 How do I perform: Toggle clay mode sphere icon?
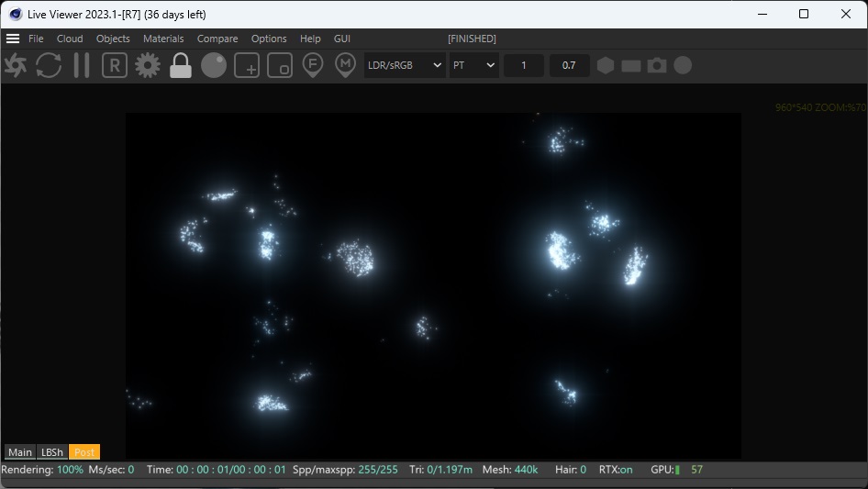214,65
